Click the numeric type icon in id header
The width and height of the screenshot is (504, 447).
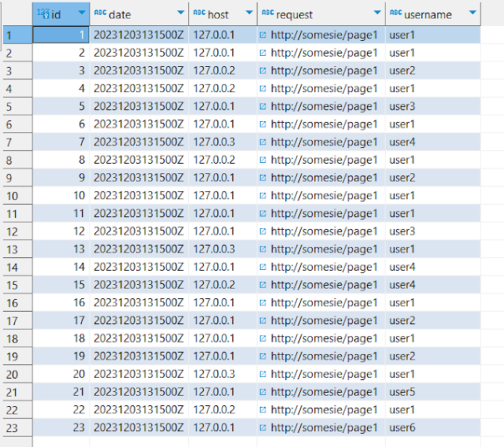click(x=43, y=13)
